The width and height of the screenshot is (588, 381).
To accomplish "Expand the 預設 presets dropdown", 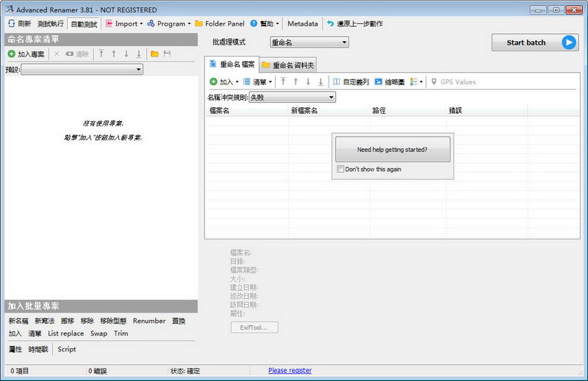I will click(x=82, y=69).
